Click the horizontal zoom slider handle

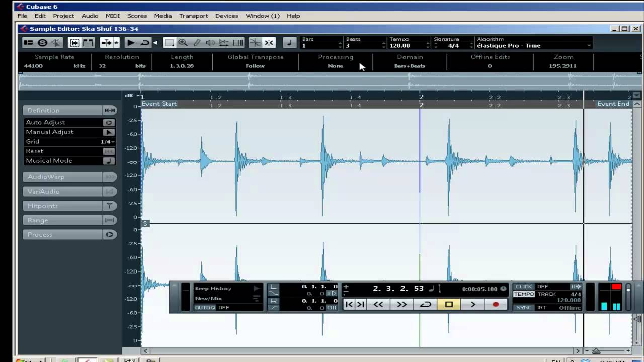pos(596,351)
